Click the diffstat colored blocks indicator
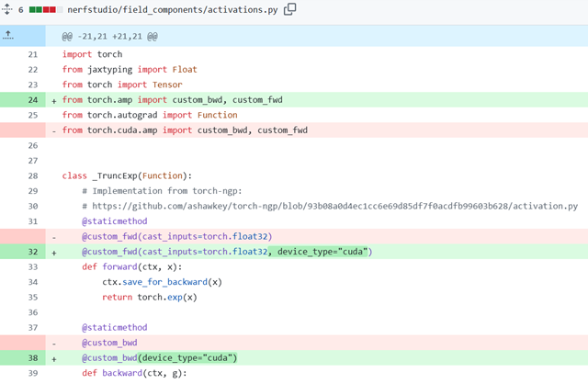The image size is (588, 384). [46, 9]
